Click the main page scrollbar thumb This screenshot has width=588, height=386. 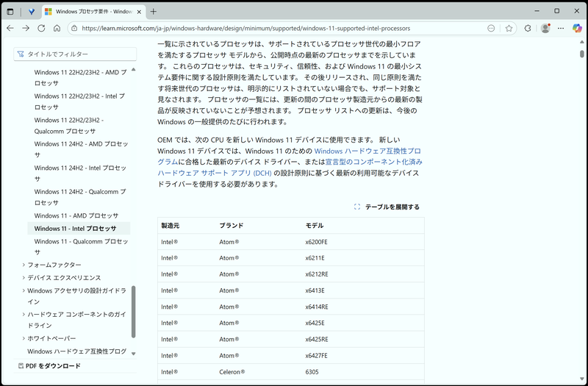click(582, 54)
